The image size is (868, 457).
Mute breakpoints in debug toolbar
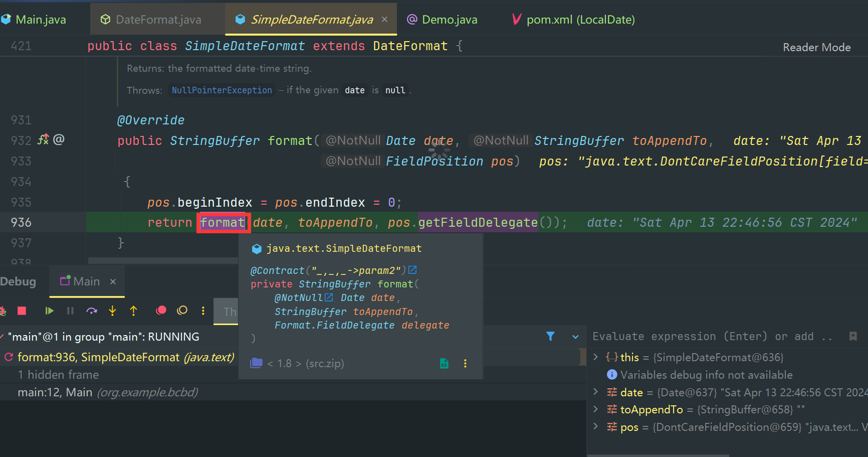[x=182, y=311]
